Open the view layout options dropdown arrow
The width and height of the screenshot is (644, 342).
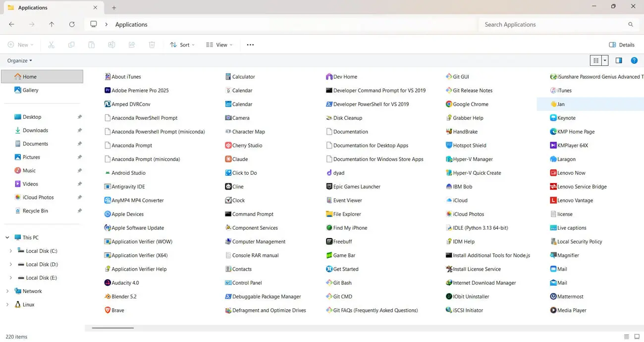pyautogui.click(x=605, y=60)
